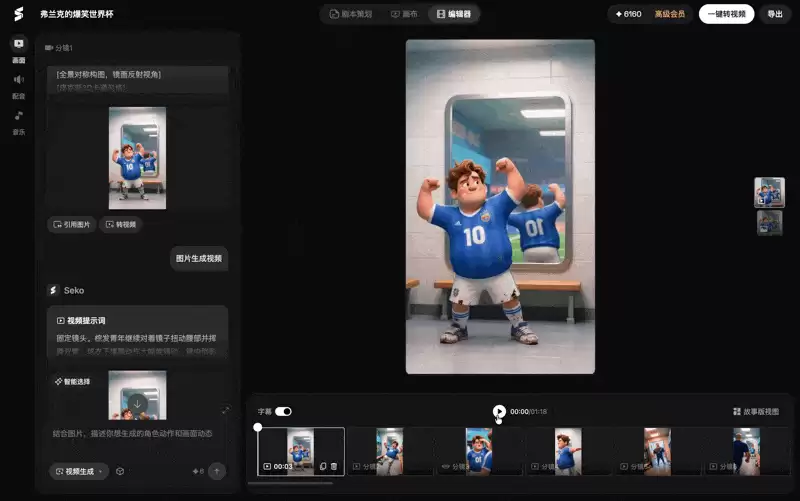Switch to the 画布 tab

[404, 14]
